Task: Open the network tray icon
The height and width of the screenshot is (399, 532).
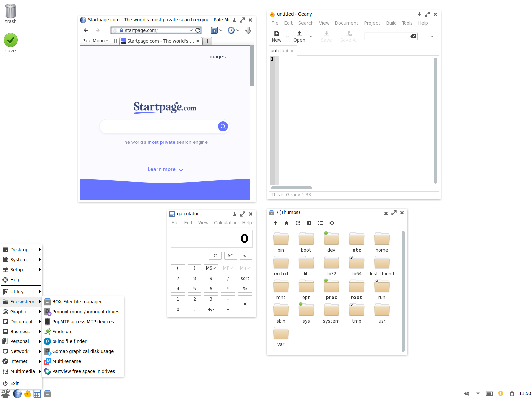Action: (x=478, y=394)
